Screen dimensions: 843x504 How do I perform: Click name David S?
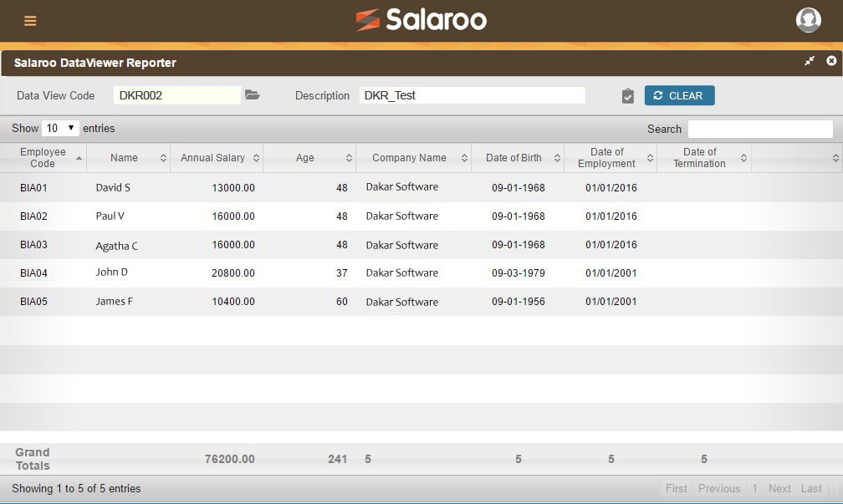click(x=113, y=187)
